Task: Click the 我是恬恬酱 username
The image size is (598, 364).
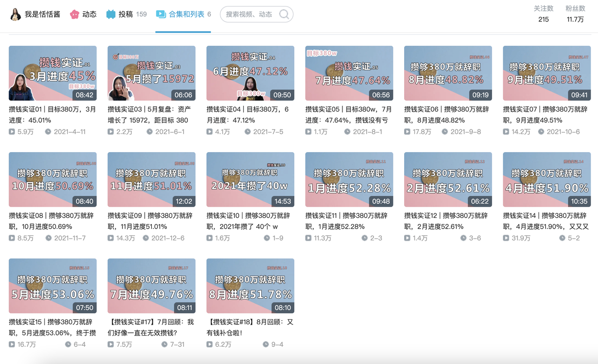Action: point(42,14)
